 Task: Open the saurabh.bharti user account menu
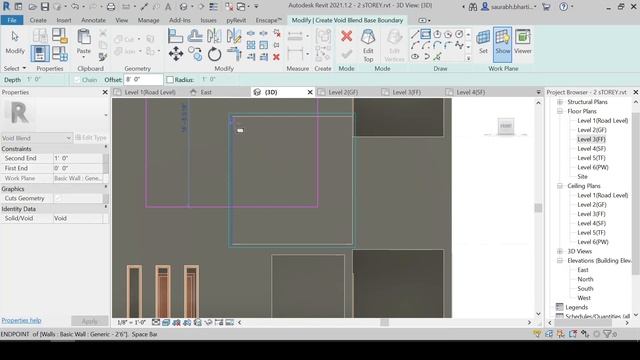509,7
